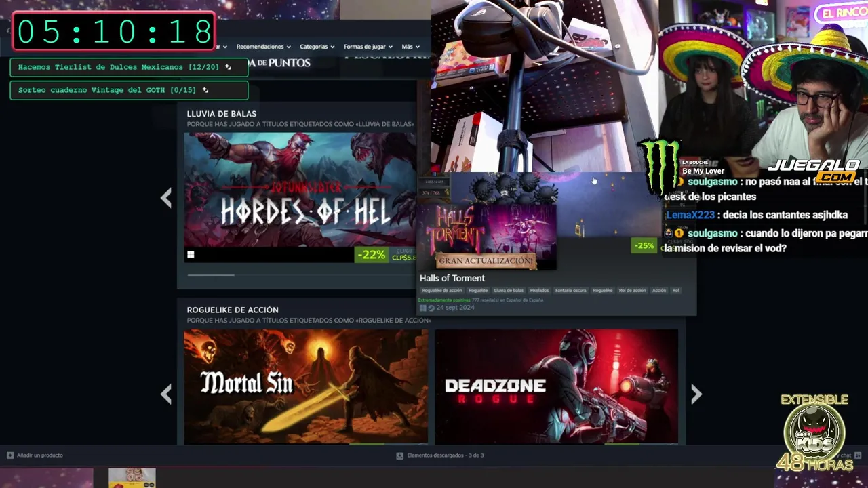
Task: Click LemaX223 username in chat
Action: click(x=690, y=215)
